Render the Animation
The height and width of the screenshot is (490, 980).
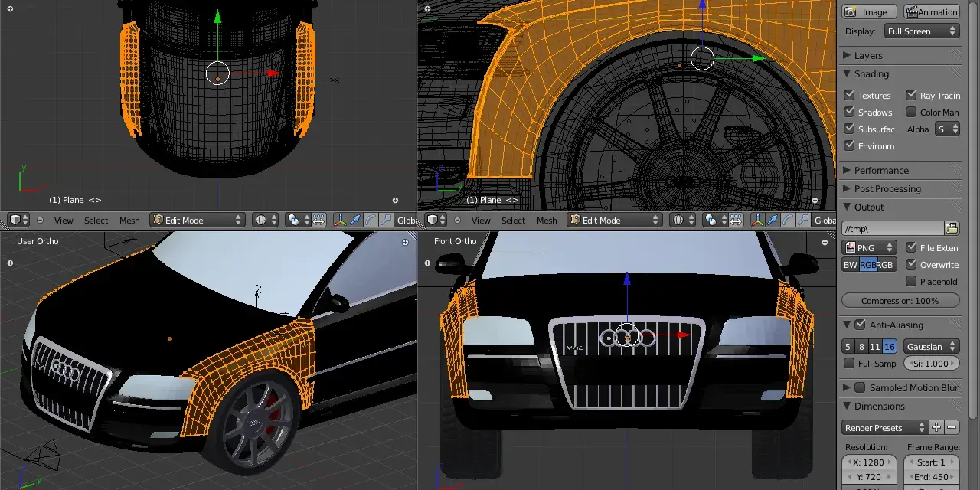[x=931, y=11]
